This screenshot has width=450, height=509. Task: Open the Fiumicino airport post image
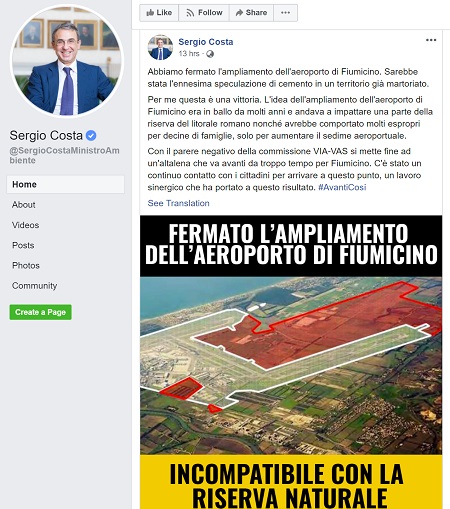pos(291,362)
